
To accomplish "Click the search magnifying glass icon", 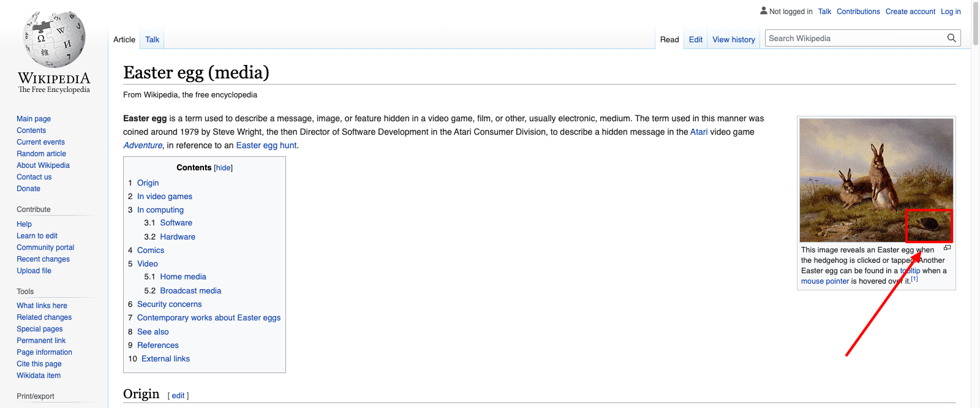I will [x=951, y=38].
